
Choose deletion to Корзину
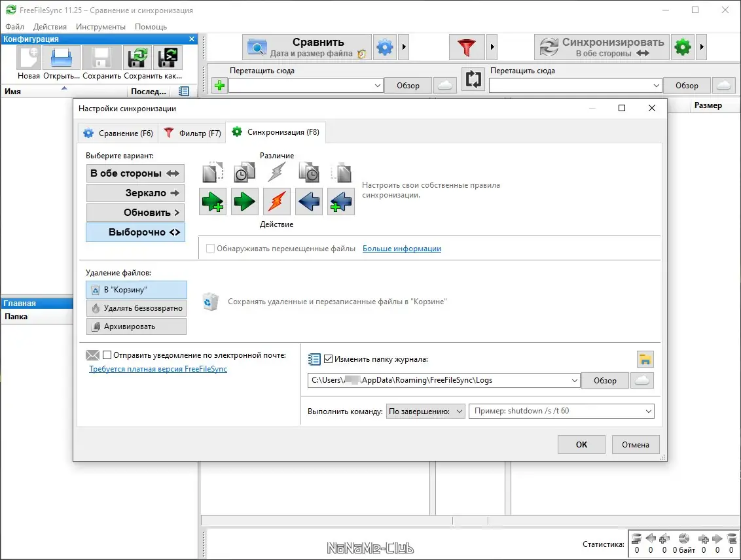click(136, 290)
